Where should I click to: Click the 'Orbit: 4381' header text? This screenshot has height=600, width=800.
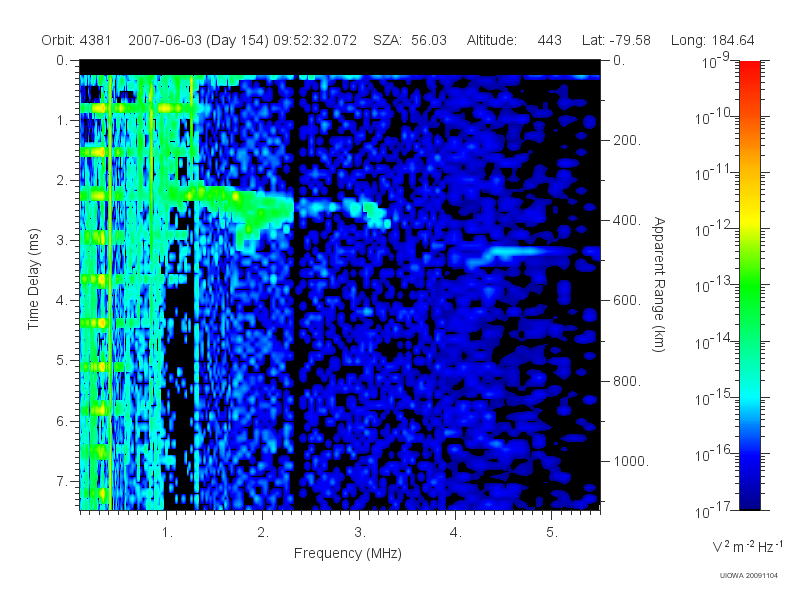click(76, 40)
